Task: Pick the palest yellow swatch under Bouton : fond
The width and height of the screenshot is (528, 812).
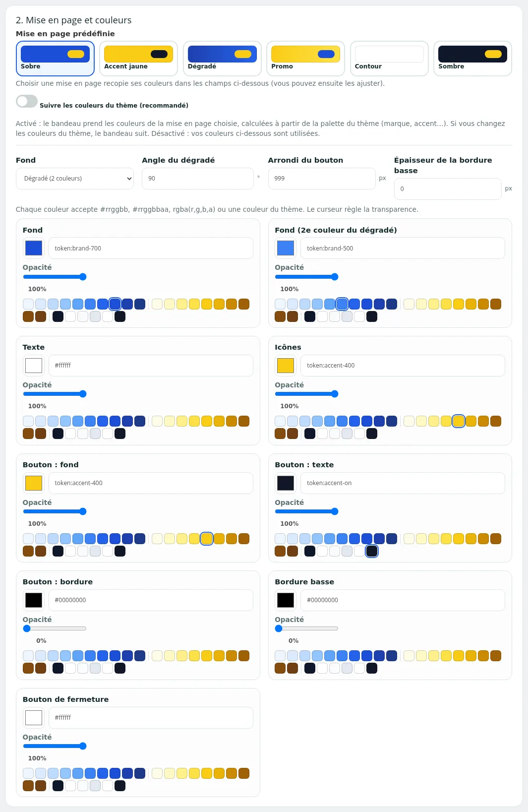Action: (x=157, y=539)
